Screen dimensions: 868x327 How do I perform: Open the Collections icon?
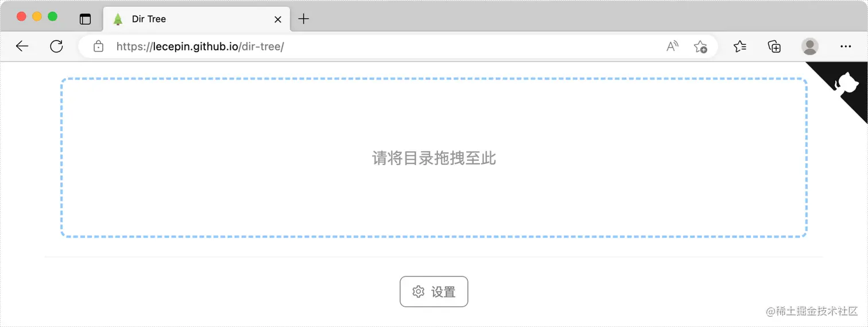point(774,47)
